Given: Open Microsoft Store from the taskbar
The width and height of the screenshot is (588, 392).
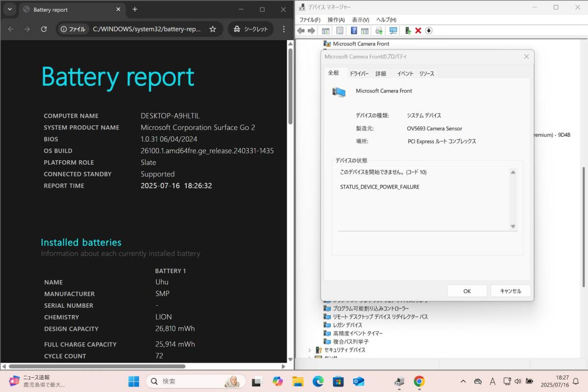Looking at the screenshot, I should (x=338, y=381).
